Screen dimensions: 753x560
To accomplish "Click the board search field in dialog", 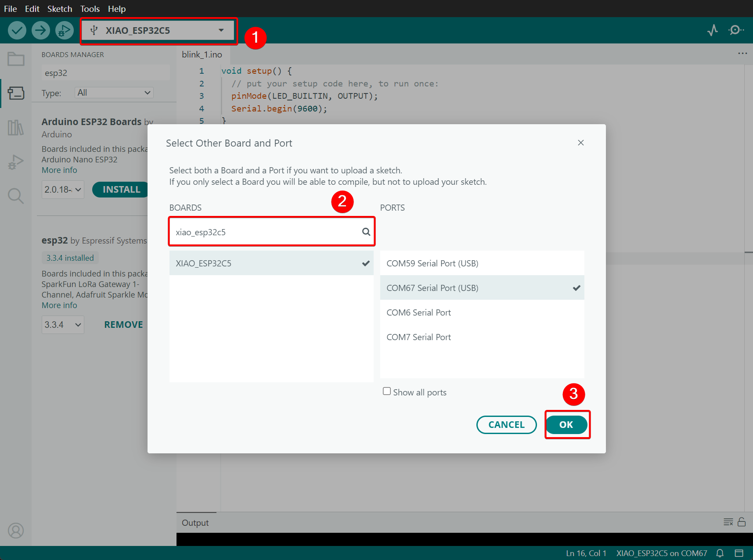I will [x=266, y=232].
